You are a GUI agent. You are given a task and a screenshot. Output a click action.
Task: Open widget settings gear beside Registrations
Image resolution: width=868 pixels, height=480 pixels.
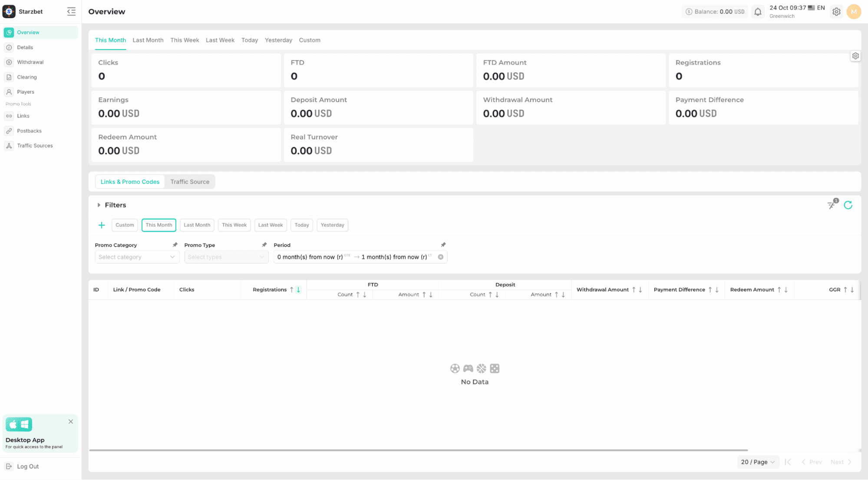(x=855, y=56)
